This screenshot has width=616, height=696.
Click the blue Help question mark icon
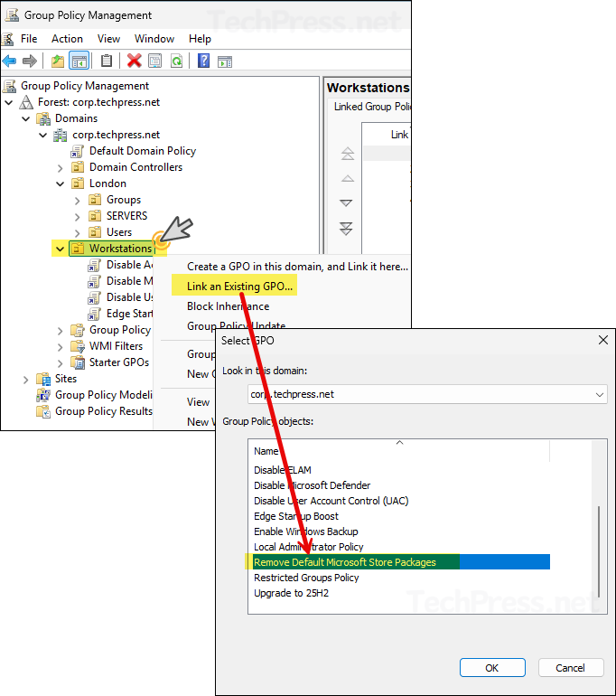203,61
